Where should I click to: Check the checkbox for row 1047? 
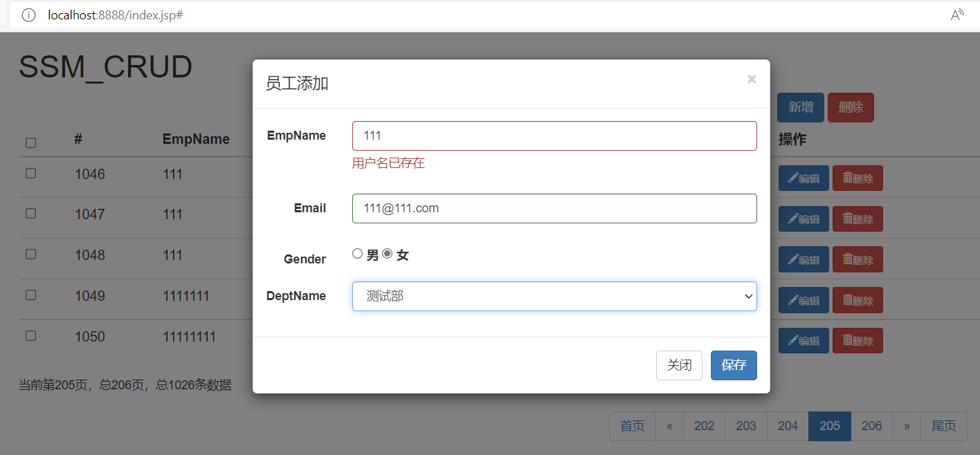[x=30, y=213]
